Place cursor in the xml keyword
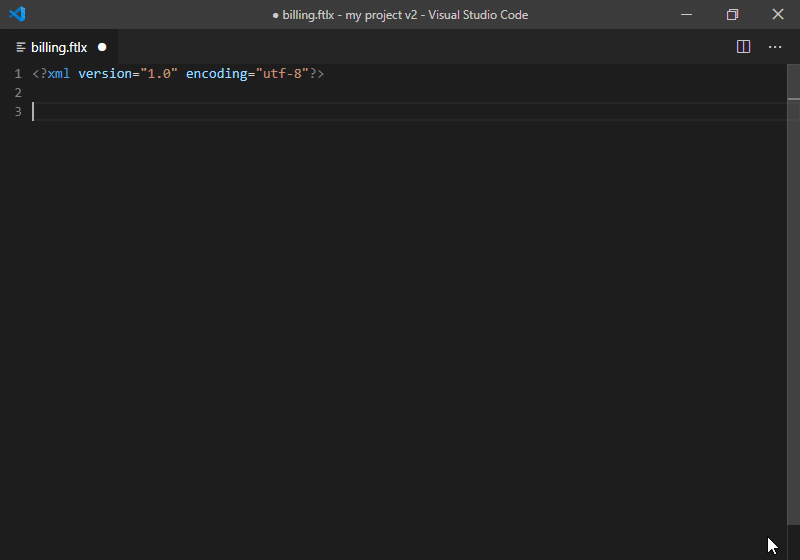This screenshot has height=560, width=800. point(59,74)
